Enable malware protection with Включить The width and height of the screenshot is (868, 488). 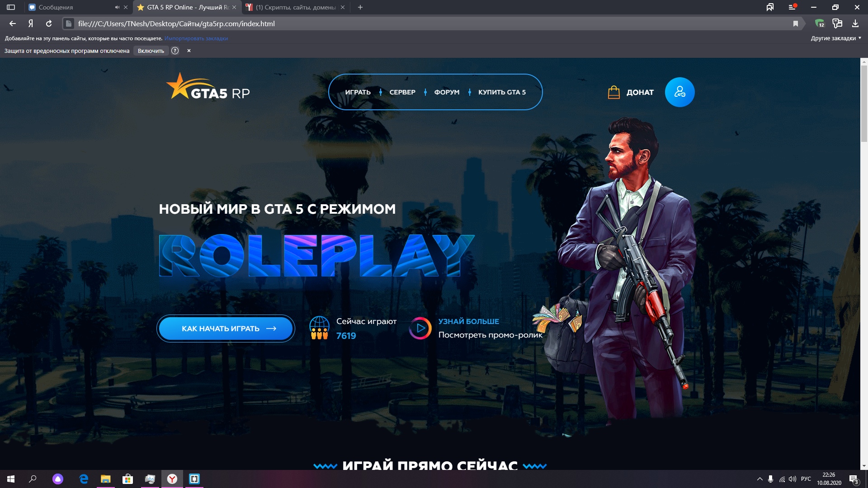point(151,51)
